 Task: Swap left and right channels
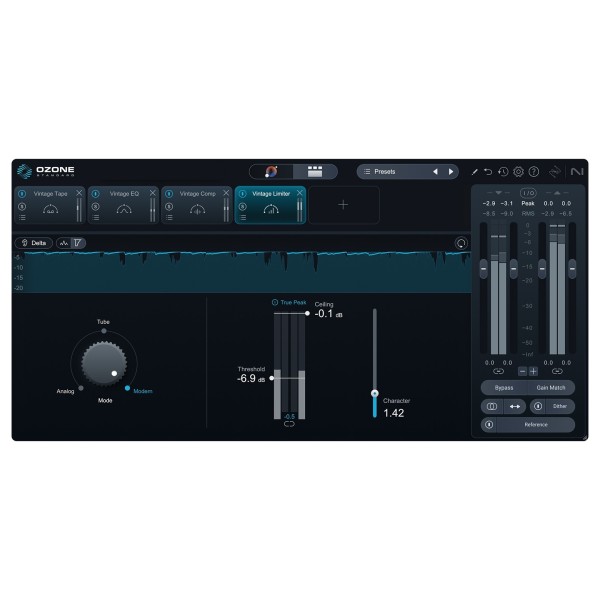pyautogui.click(x=515, y=406)
